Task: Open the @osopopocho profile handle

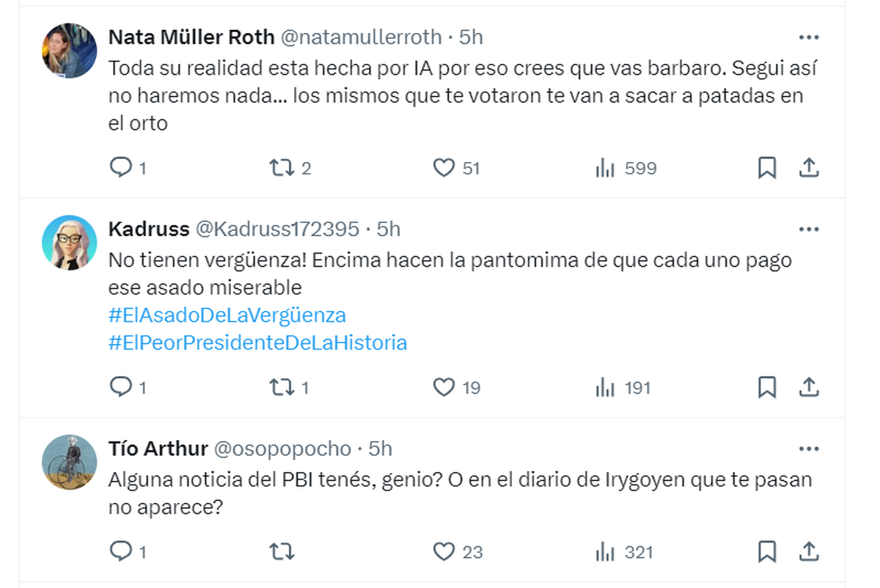Action: point(283,449)
